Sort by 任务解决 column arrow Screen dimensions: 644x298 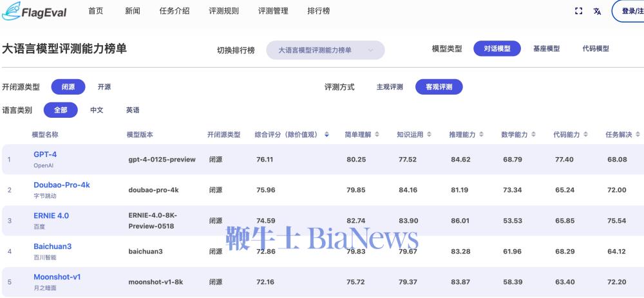tap(638, 135)
